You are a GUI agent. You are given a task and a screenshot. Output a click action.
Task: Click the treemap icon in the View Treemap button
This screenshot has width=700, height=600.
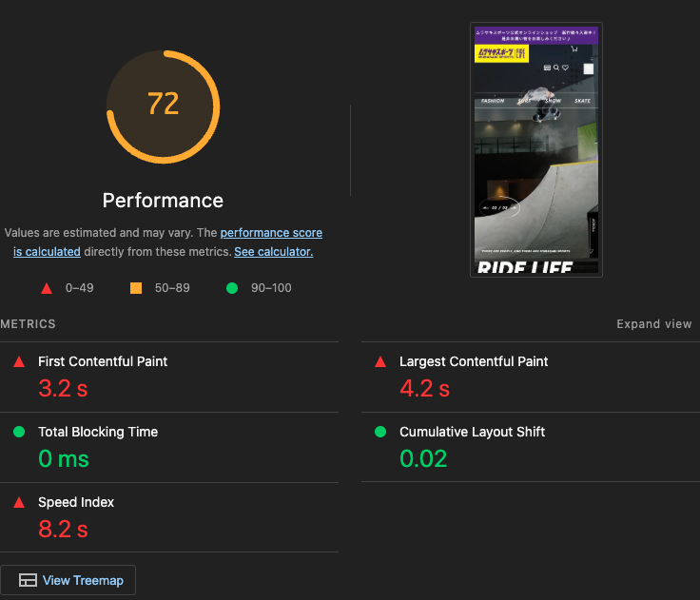pyautogui.click(x=28, y=580)
